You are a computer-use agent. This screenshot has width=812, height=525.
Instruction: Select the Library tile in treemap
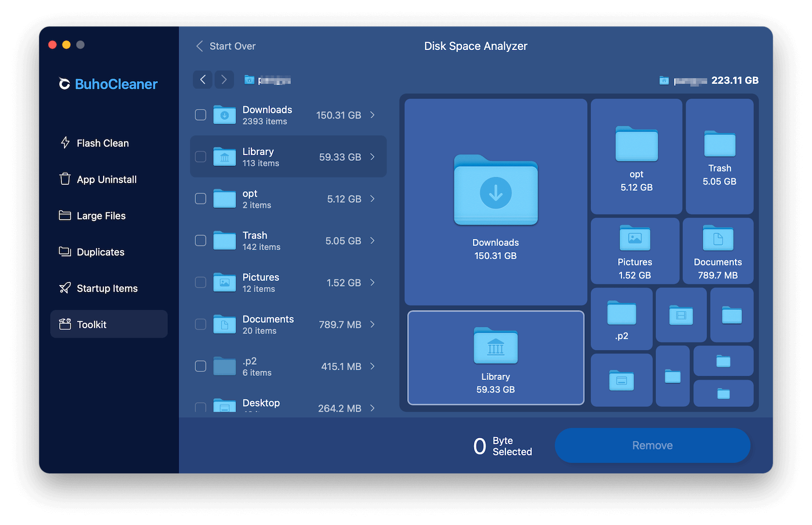pyautogui.click(x=496, y=358)
